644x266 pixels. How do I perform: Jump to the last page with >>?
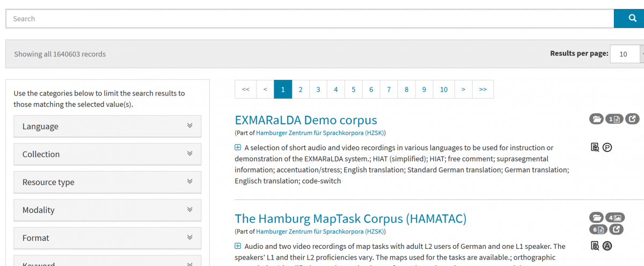pos(482,90)
